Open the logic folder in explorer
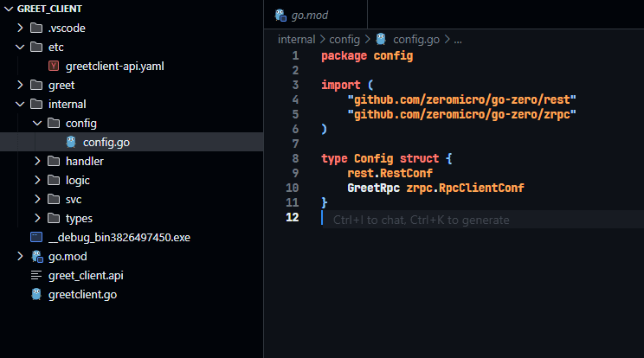This screenshot has width=644, height=358. coord(77,180)
